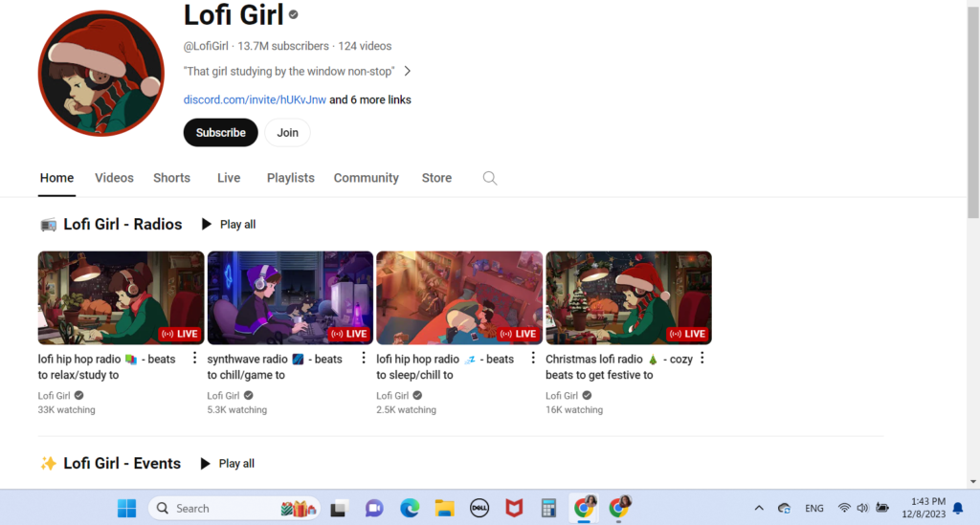Open the discord.com/invite/hUKvJnw link
The width and height of the screenshot is (980, 525).
click(x=255, y=99)
